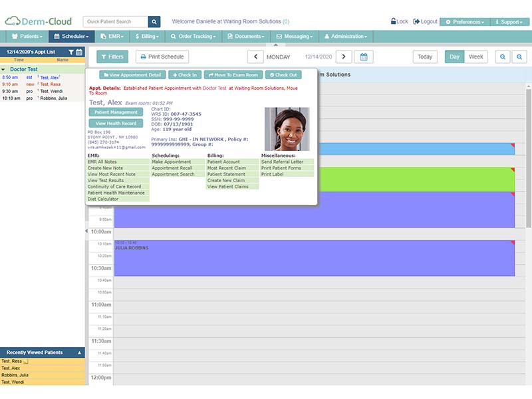Select the green appointment block
532x399 pixels.
416,180
